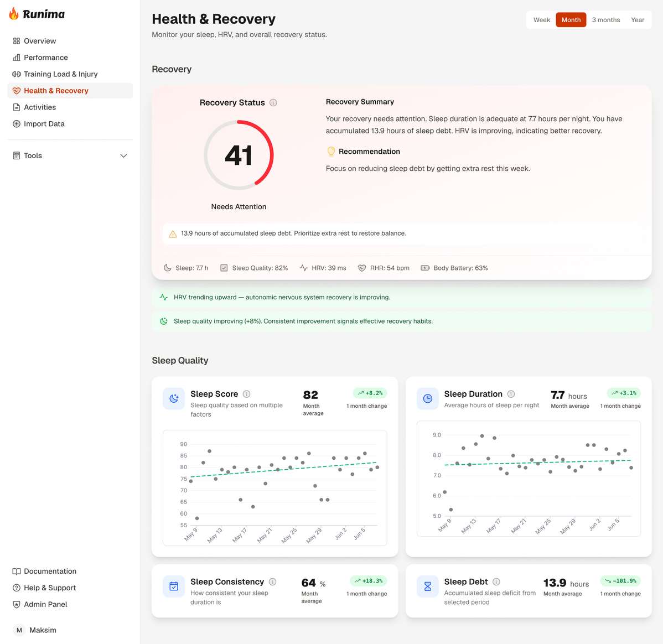This screenshot has height=644, width=663.
Task: Click the Documentation book icon
Action: point(17,572)
